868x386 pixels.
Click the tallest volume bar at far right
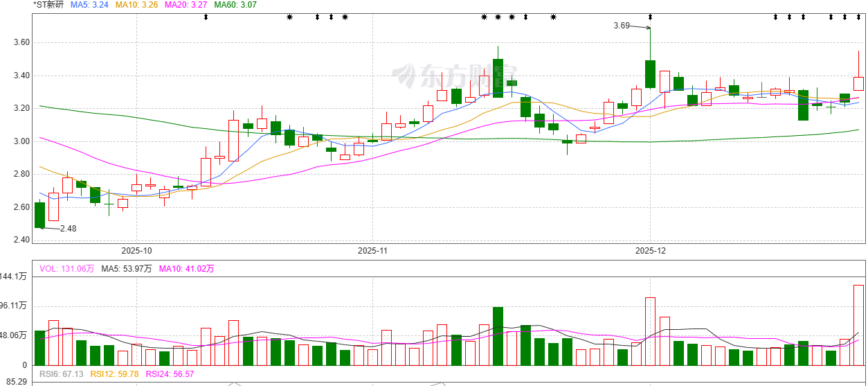pos(858,324)
